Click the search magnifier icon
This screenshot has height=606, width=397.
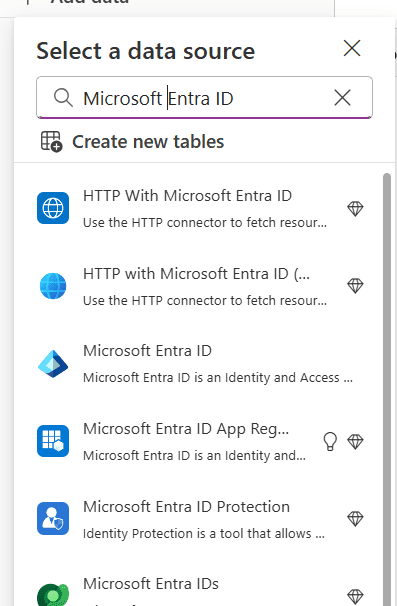(63, 97)
